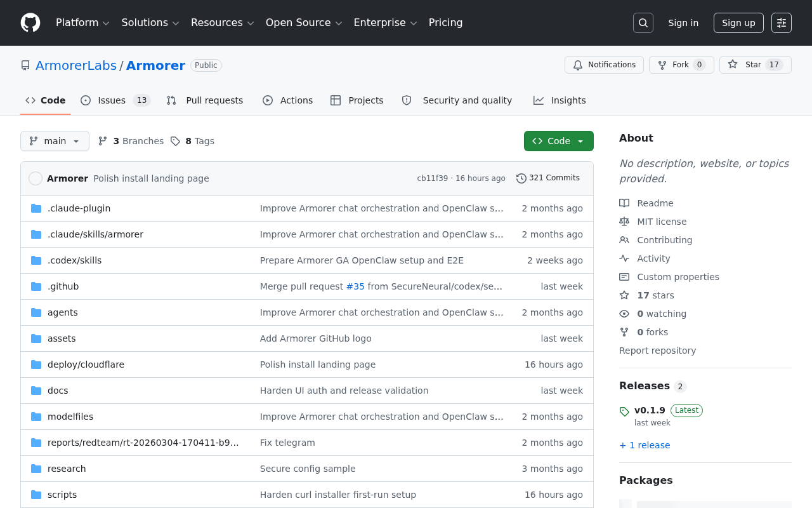The width and height of the screenshot is (812, 508).
Task: Click the docs folder icon
Action: coord(36,391)
